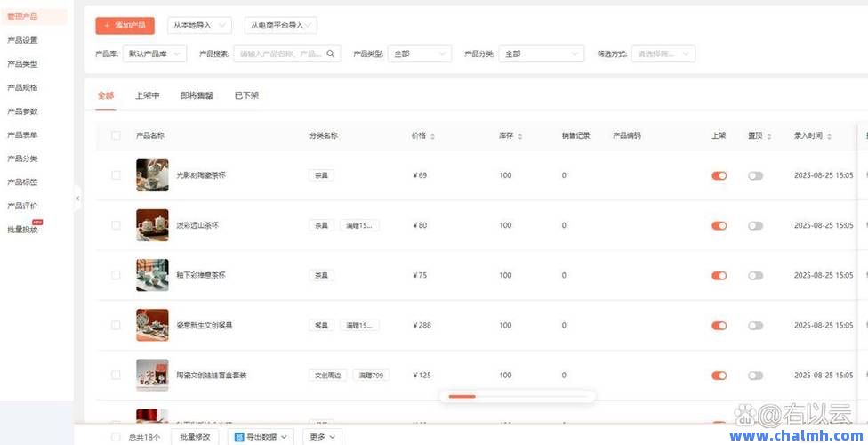Tick the checkbox beside 总共18个 in footer
868x445 pixels.
pyautogui.click(x=116, y=437)
